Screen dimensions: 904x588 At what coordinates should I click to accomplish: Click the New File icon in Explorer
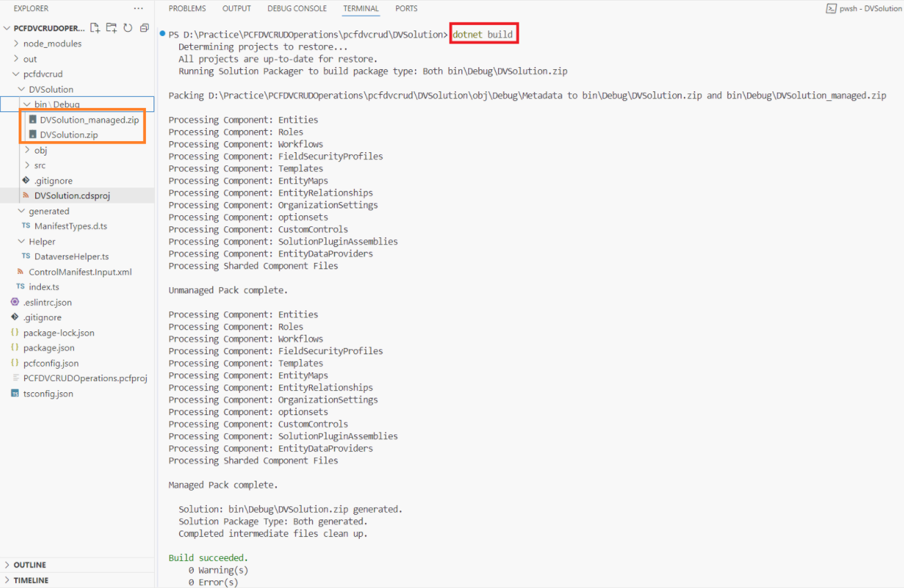pyautogui.click(x=95, y=28)
